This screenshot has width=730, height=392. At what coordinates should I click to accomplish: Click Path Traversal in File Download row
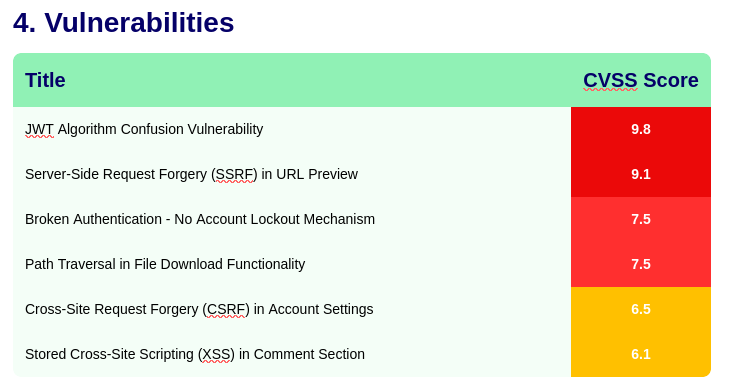pyautogui.click(x=362, y=264)
